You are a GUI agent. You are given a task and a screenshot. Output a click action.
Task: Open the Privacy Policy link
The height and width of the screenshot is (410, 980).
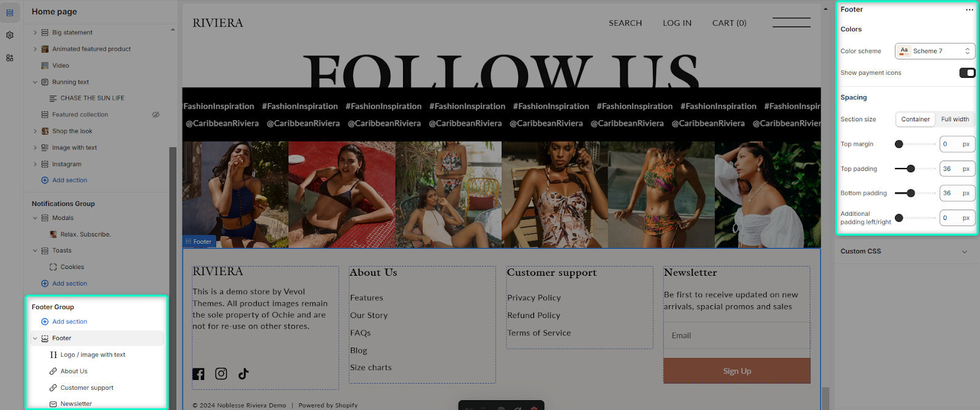[534, 298]
